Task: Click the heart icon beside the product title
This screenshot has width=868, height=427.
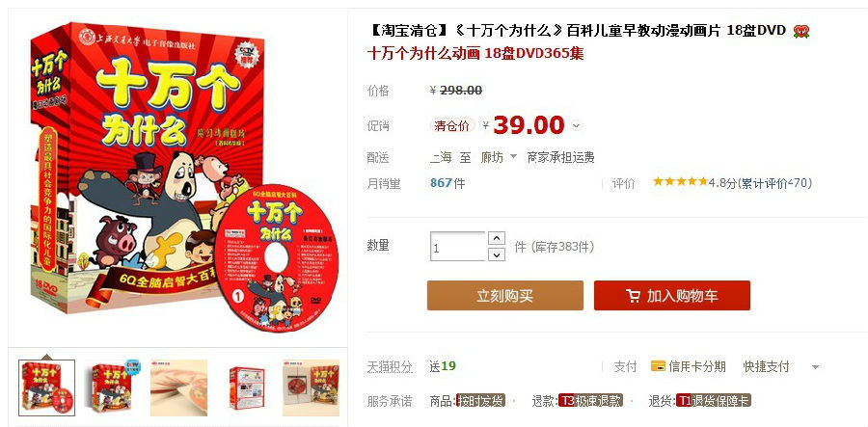Action: coord(800,32)
